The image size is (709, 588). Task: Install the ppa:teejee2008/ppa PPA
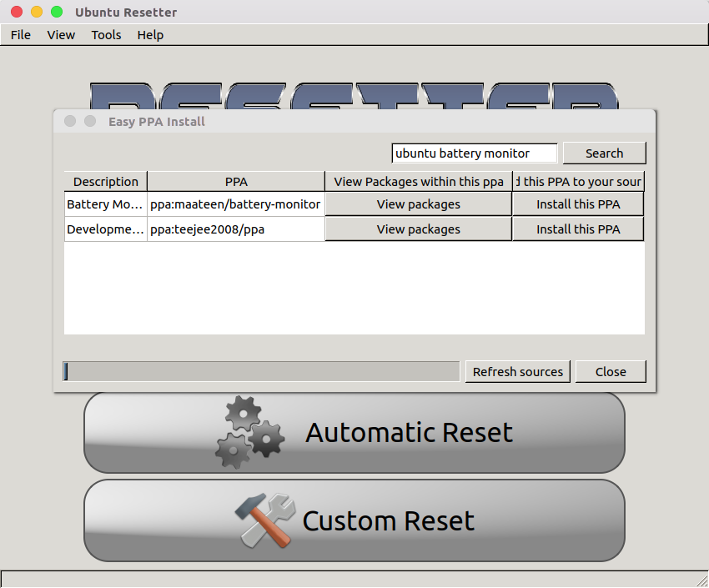click(578, 229)
